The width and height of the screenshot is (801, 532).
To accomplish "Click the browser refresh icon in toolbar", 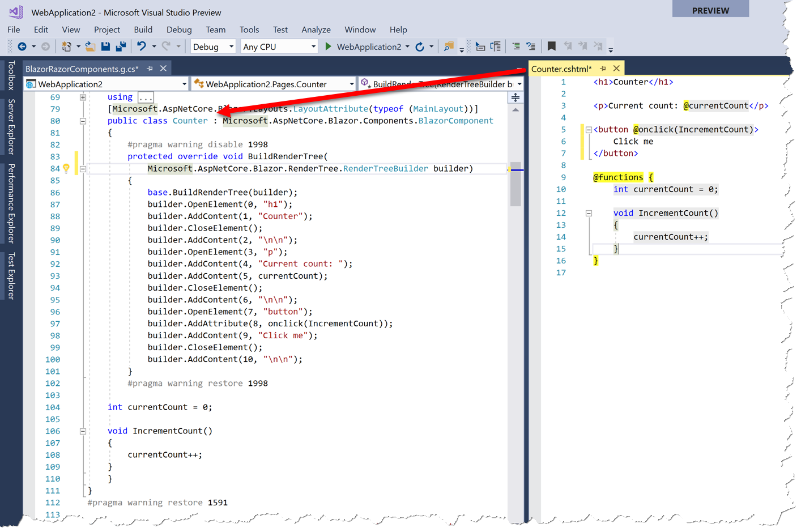I will tap(420, 46).
